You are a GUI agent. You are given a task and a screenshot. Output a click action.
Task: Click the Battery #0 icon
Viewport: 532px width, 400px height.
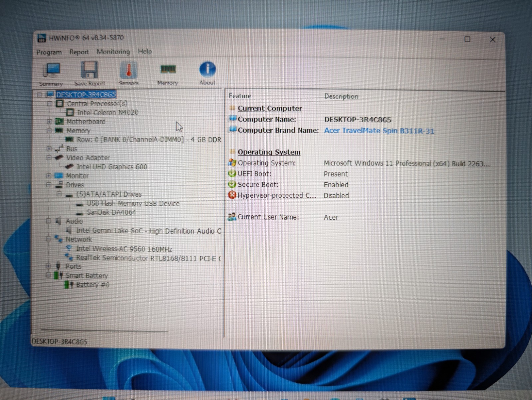(69, 285)
